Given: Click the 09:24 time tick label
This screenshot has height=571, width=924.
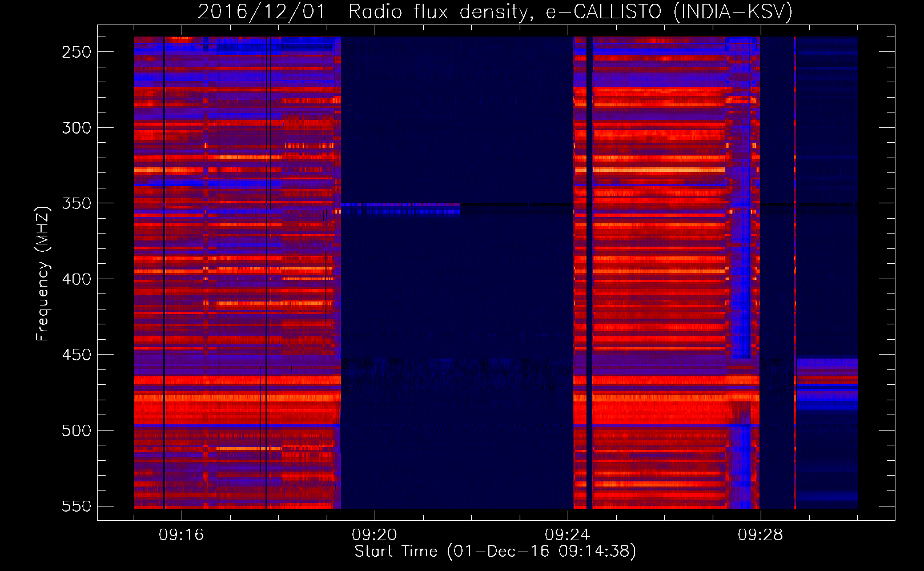Looking at the screenshot, I should click(x=568, y=535).
